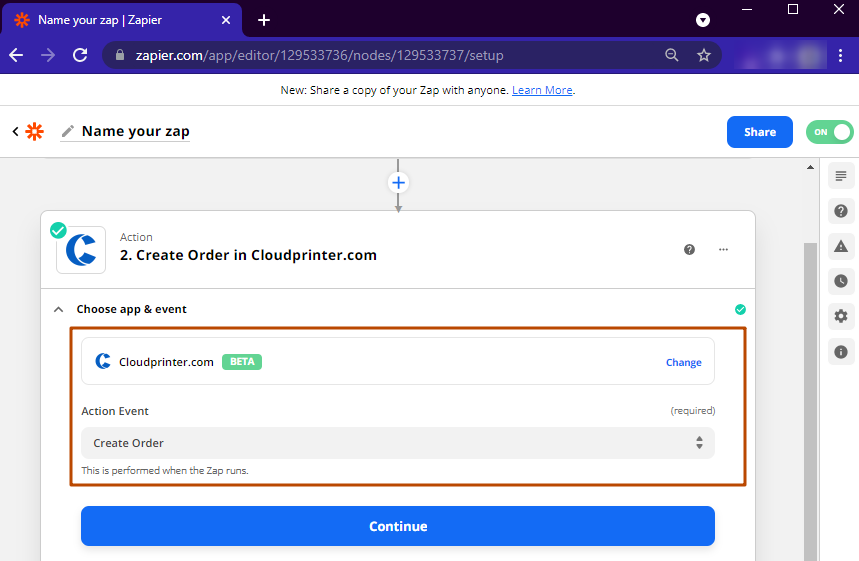This screenshot has width=859, height=561.
Task: Click the round dropdown icon in the title bar
Action: click(703, 20)
